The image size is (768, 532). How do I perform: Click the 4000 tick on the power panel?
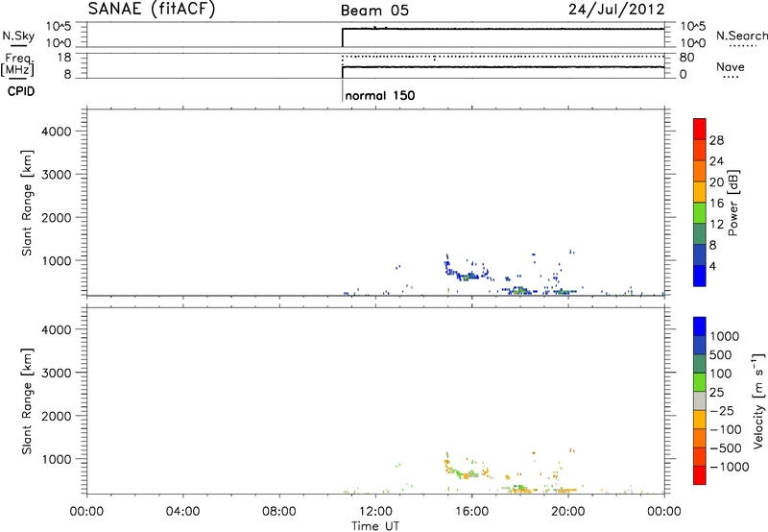[x=56, y=132]
